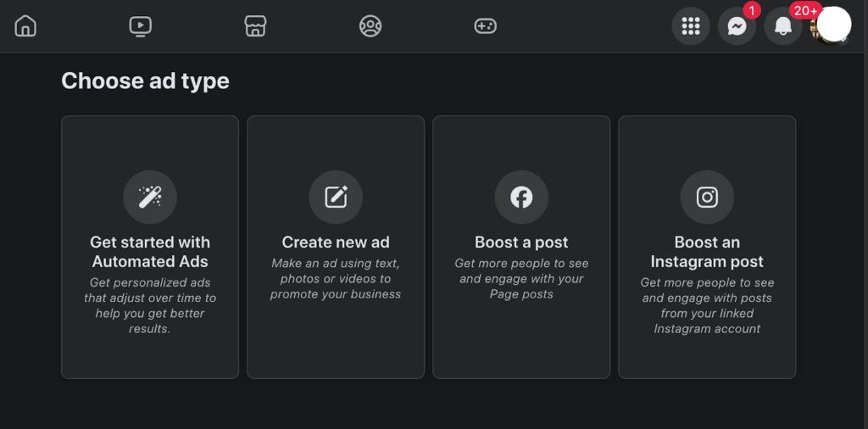Select "Get started with Automated Ads" title
The height and width of the screenshot is (429, 868).
(x=150, y=252)
